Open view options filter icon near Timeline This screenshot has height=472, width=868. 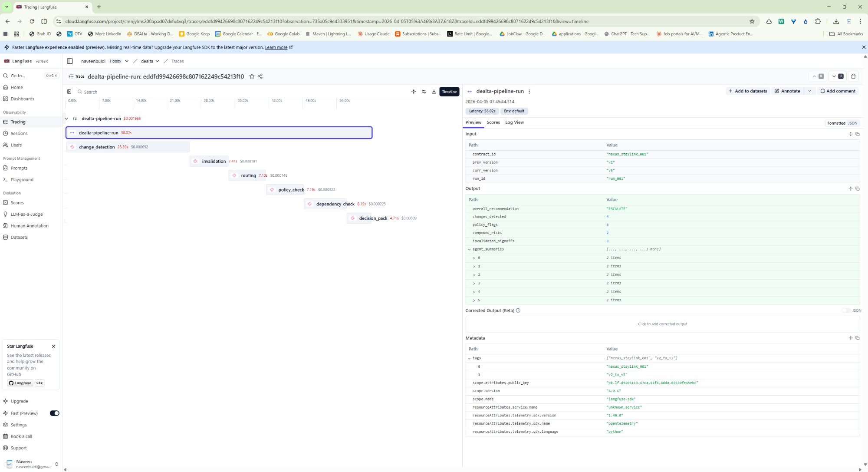point(424,92)
